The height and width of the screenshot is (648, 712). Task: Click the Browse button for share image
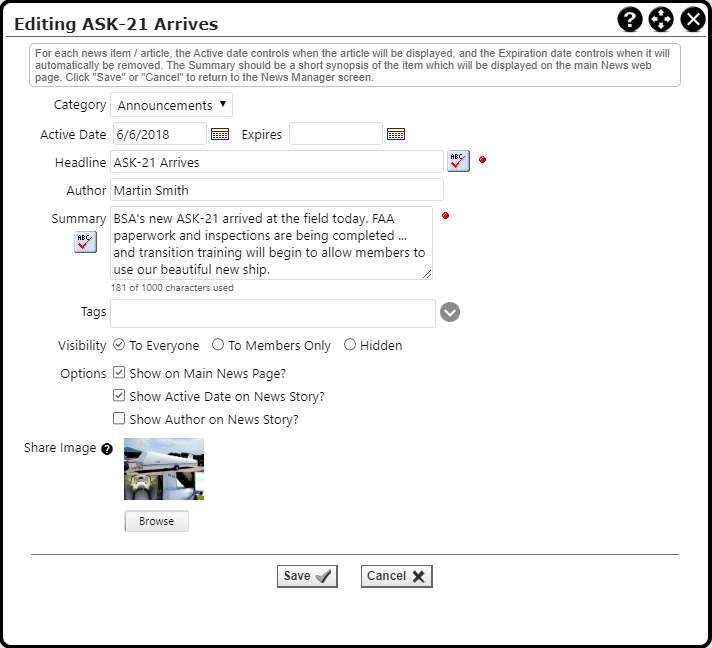(x=156, y=521)
